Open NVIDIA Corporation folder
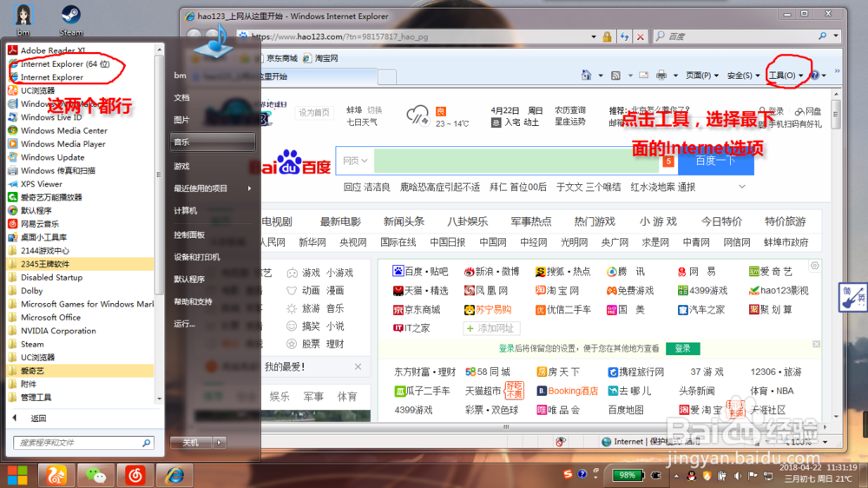This screenshot has height=488, width=868. 58,331
